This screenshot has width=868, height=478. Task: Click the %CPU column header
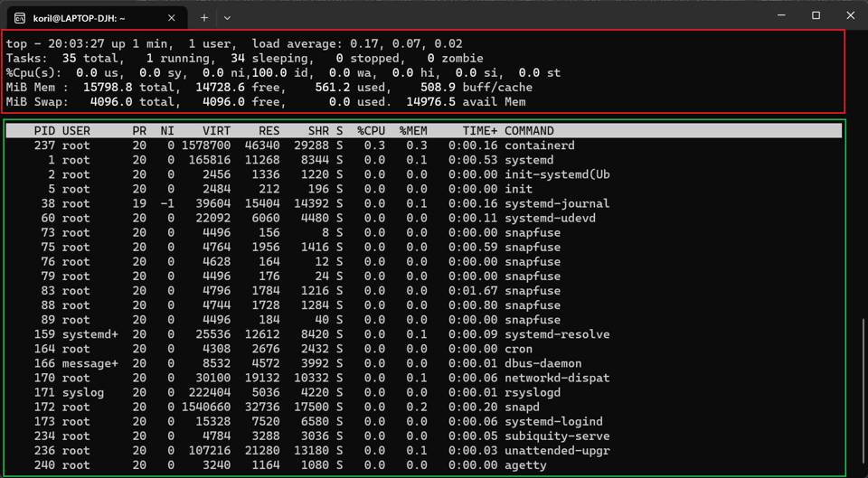pyautogui.click(x=371, y=131)
